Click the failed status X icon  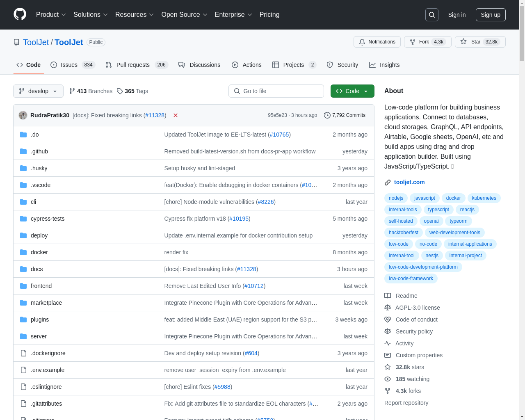pos(176,115)
